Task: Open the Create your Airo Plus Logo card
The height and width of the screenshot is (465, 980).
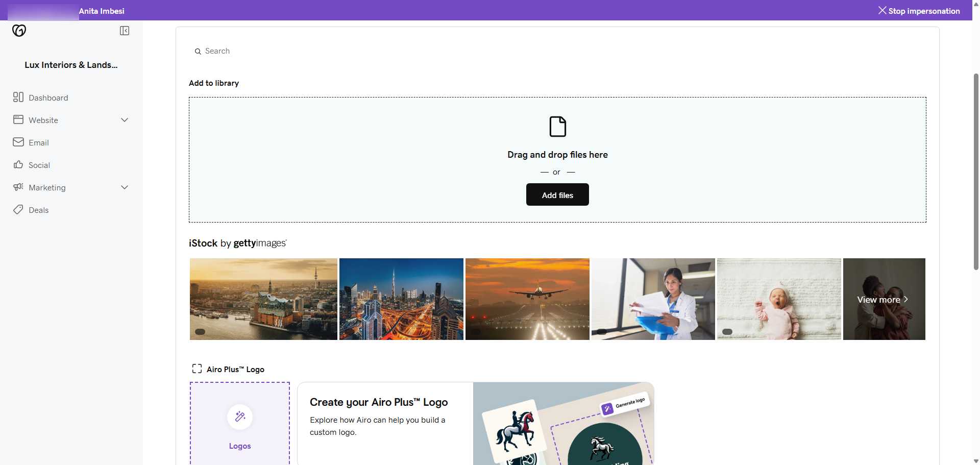Action: pyautogui.click(x=476, y=424)
